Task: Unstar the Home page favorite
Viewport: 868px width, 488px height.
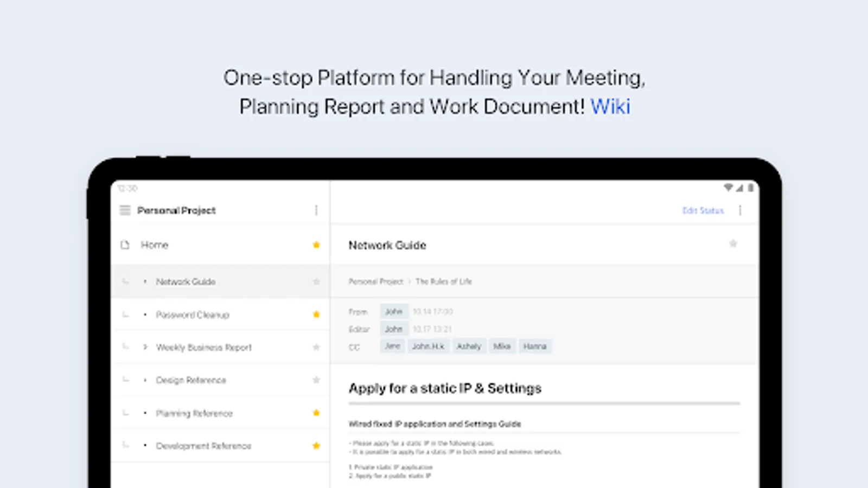Action: pos(316,245)
